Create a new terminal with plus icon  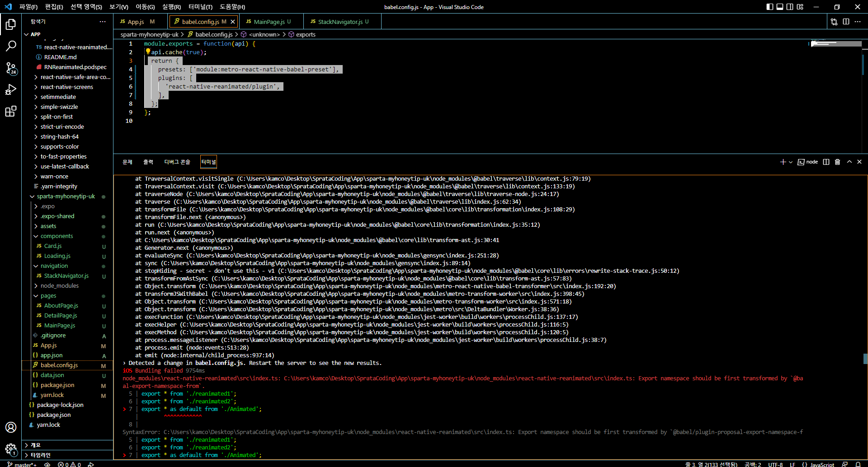[x=783, y=162]
